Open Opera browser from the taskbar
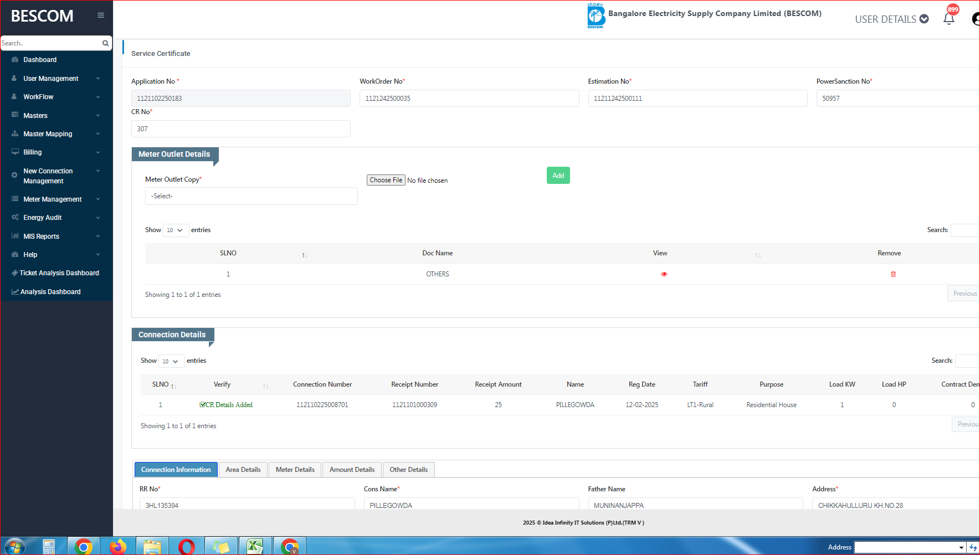This screenshot has width=980, height=555. [187, 547]
